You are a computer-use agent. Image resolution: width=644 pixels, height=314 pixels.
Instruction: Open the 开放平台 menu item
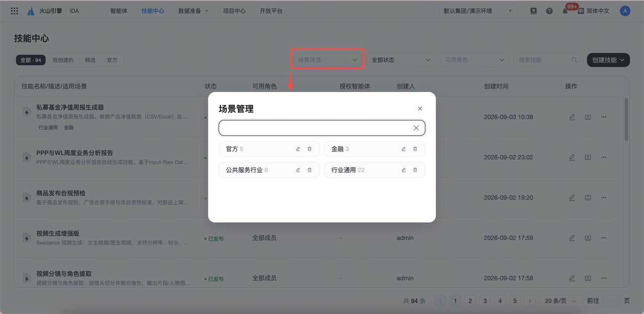coord(271,11)
